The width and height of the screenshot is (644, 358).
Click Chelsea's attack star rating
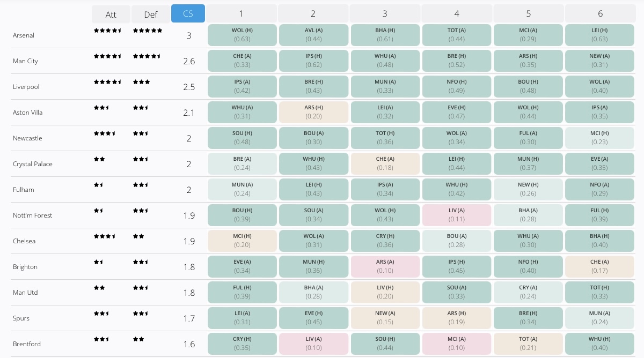coord(105,236)
